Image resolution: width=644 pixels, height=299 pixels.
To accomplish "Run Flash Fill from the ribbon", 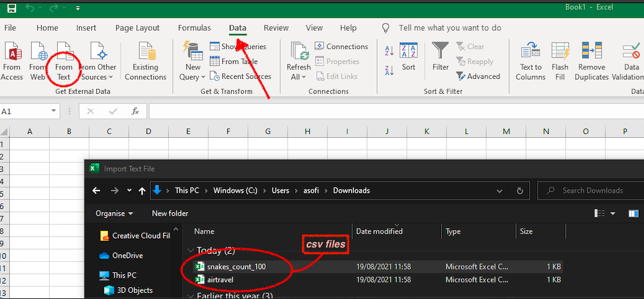I will (x=560, y=61).
